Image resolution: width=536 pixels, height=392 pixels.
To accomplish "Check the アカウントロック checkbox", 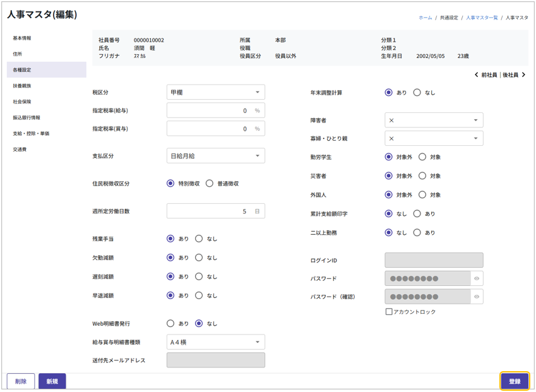I will (389, 312).
